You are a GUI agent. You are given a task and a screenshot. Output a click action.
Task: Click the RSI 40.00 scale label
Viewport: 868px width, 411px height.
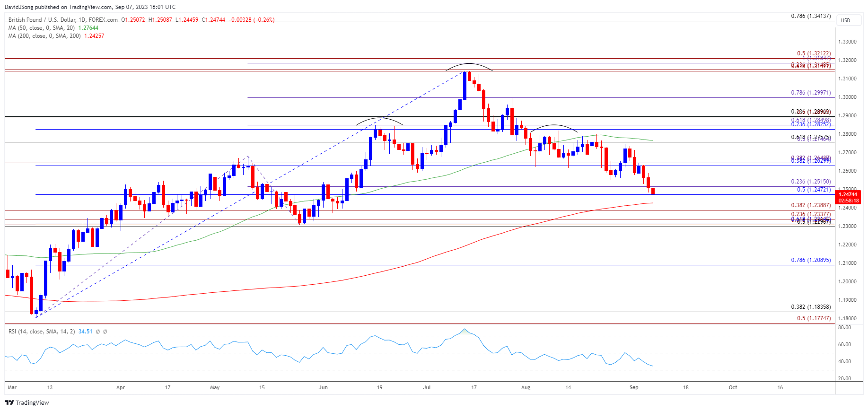coord(844,361)
